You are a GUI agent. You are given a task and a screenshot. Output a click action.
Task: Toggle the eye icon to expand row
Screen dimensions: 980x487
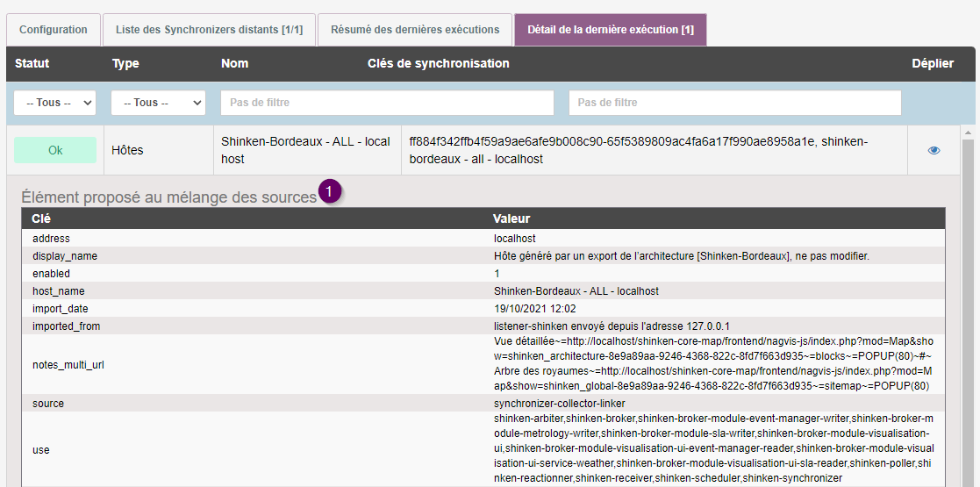click(x=934, y=150)
